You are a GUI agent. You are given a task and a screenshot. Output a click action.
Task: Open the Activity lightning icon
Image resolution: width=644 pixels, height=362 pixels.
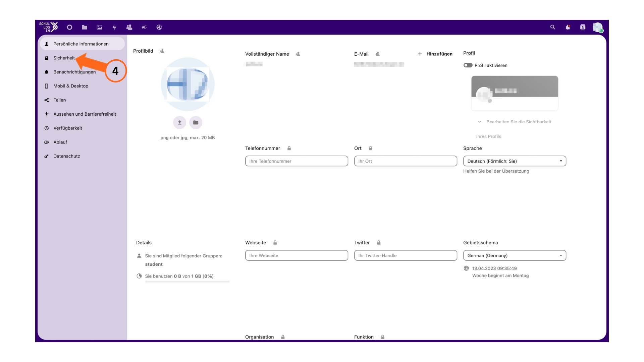pos(114,27)
